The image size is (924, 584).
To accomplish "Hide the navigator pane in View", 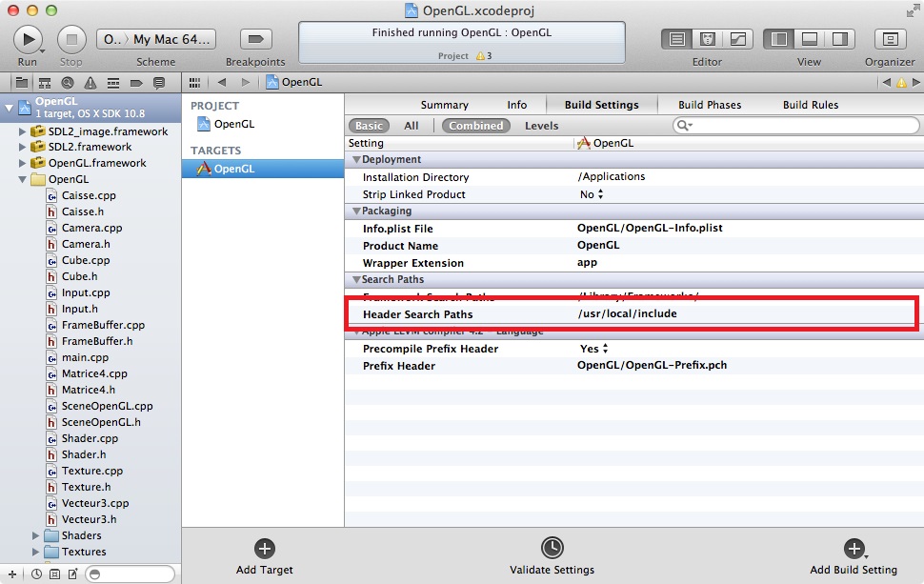I will tap(779, 39).
